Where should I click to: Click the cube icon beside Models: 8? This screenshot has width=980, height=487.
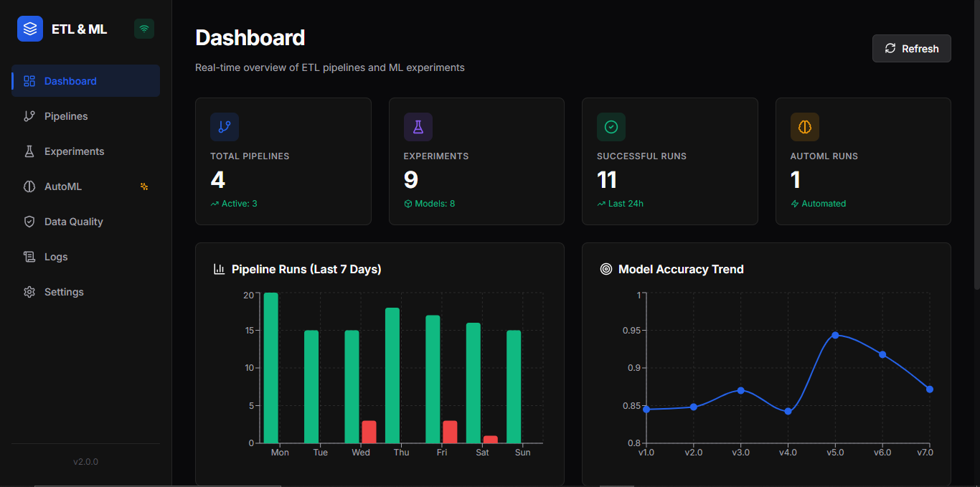tap(408, 204)
